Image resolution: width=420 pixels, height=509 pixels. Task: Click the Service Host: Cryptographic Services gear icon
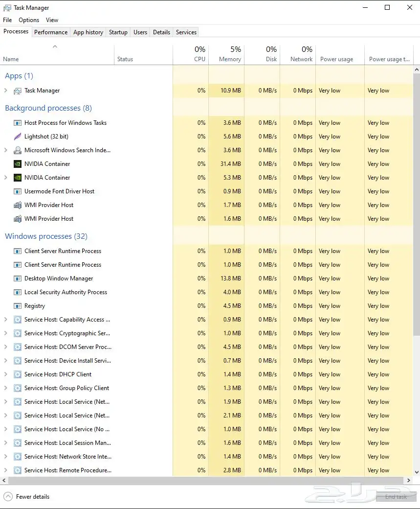18,333
